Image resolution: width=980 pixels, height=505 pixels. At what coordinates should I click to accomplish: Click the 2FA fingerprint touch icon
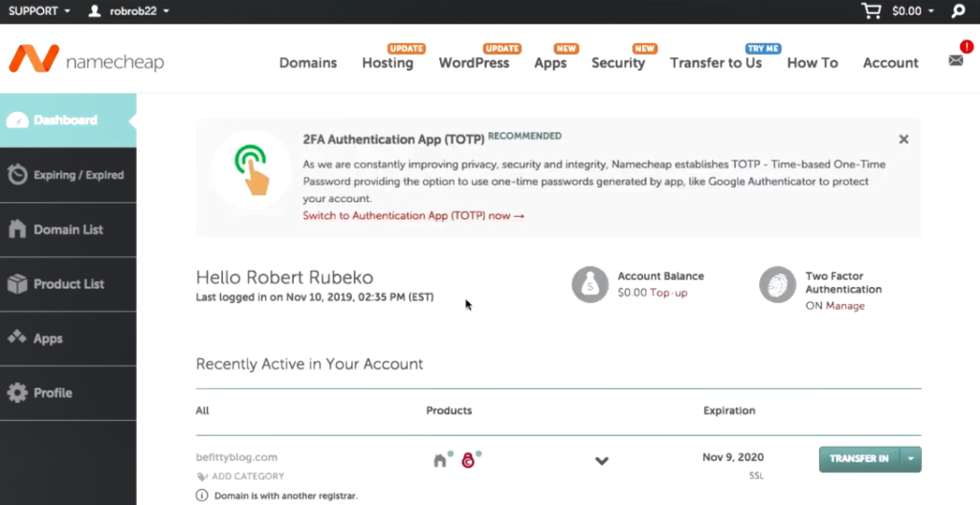pyautogui.click(x=252, y=170)
